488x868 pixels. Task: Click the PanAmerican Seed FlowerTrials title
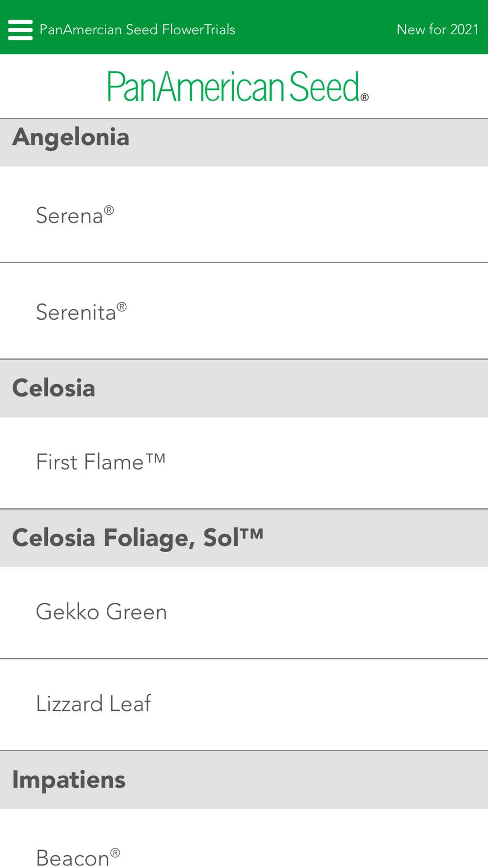point(137,30)
